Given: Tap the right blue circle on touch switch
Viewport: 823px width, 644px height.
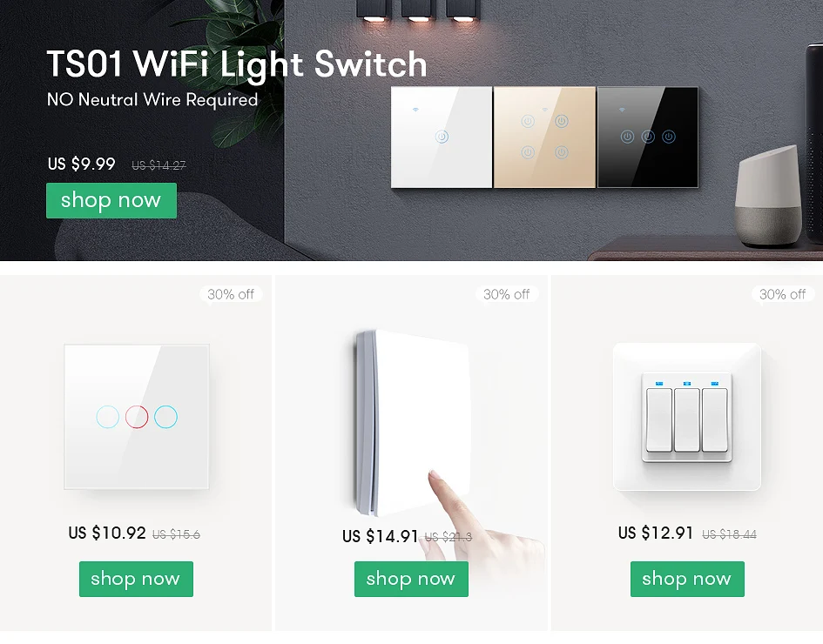Looking at the screenshot, I should pyautogui.click(x=165, y=417).
